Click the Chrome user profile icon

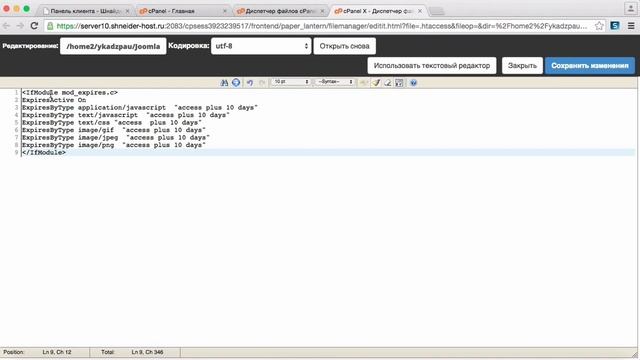tap(630, 8)
